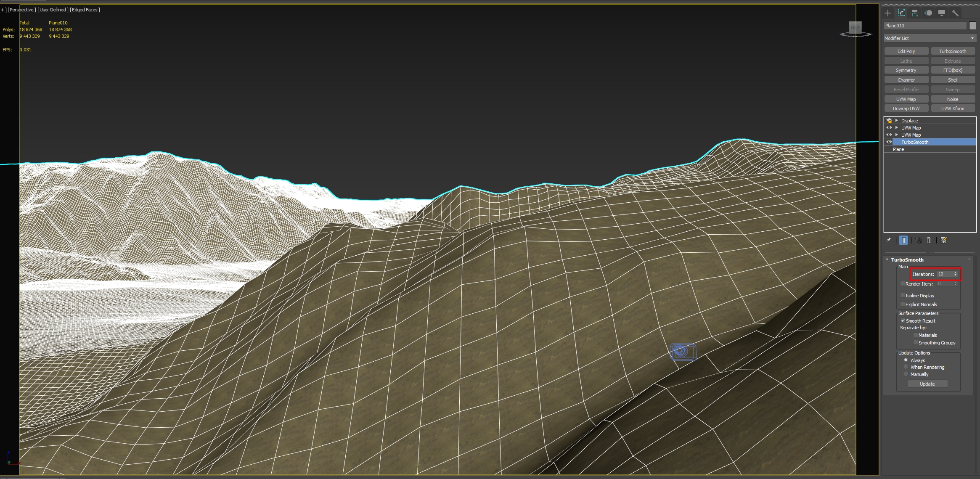980x479 pixels.
Task: Open the Edged Faces display menu
Action: (x=85, y=10)
